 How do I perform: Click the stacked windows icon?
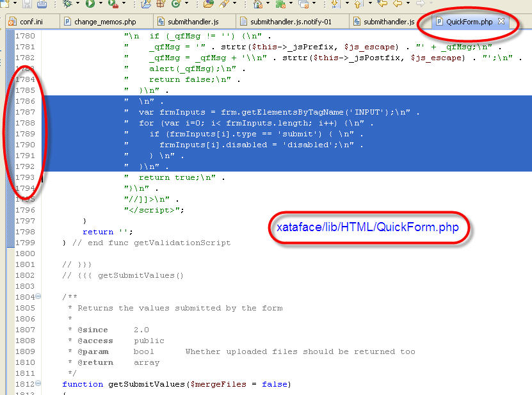(x=303, y=3)
